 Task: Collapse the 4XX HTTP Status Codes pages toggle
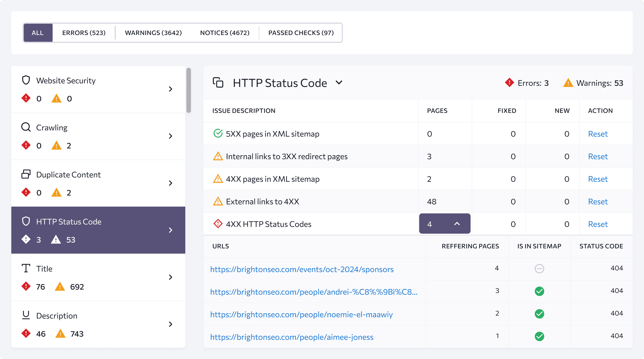(445, 224)
